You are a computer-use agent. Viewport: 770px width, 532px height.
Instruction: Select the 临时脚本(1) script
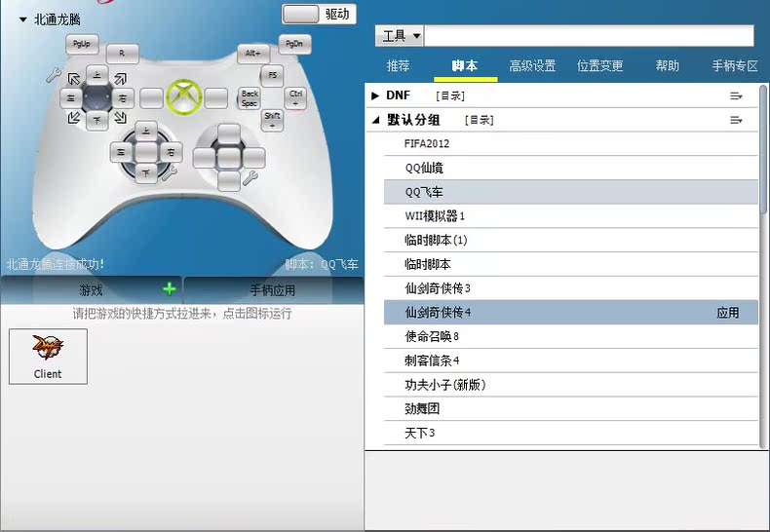pyautogui.click(x=571, y=240)
